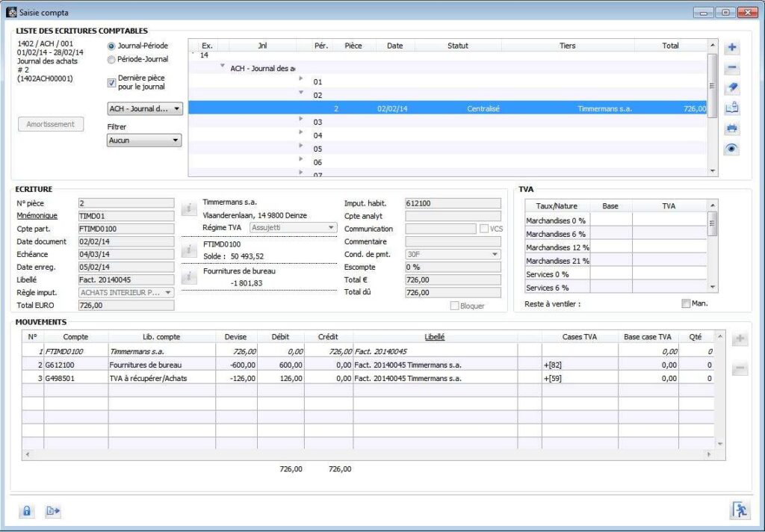Image resolution: width=765 pixels, height=532 pixels.
Task: Open the document stamp icon beside entries list
Action: pyautogui.click(x=731, y=108)
